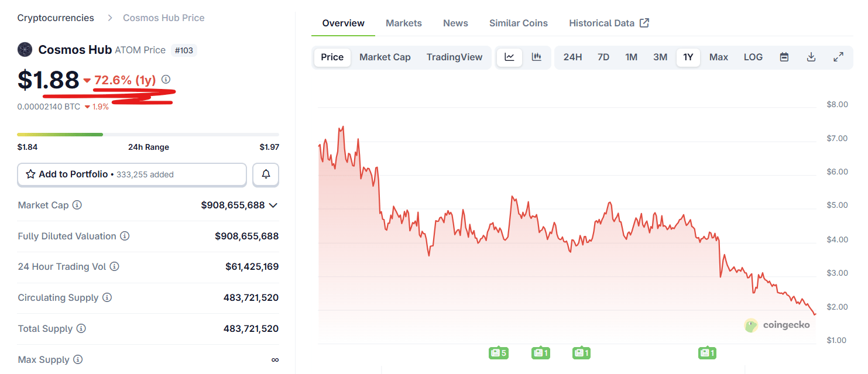This screenshot has height=374, width=868.
Task: Click the star icon in Add to Portfolio
Action: click(x=30, y=174)
